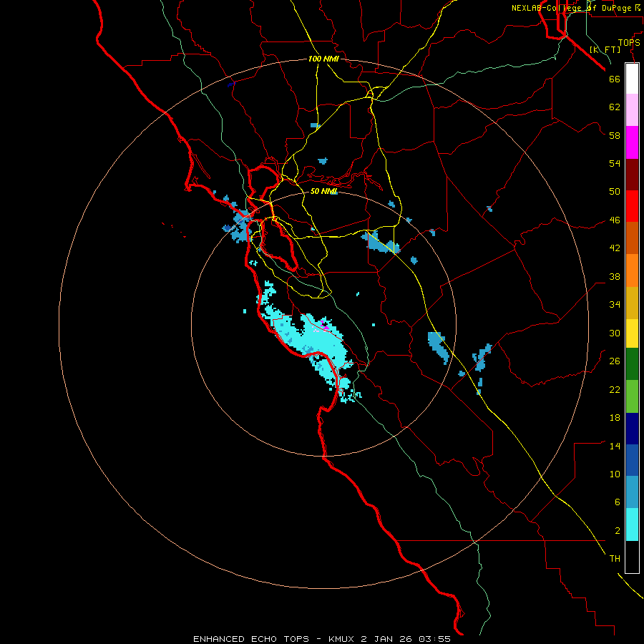Click the dark orange legend color band

(632, 238)
